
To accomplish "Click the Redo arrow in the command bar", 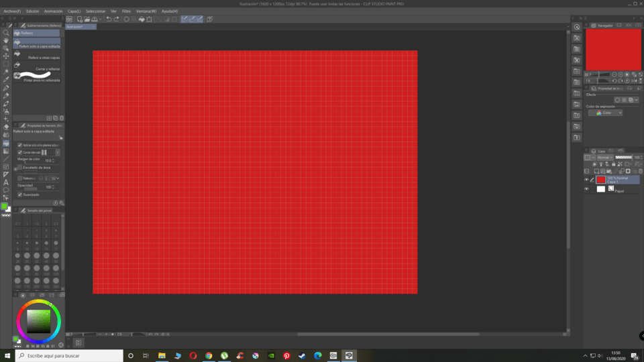I will [117, 19].
